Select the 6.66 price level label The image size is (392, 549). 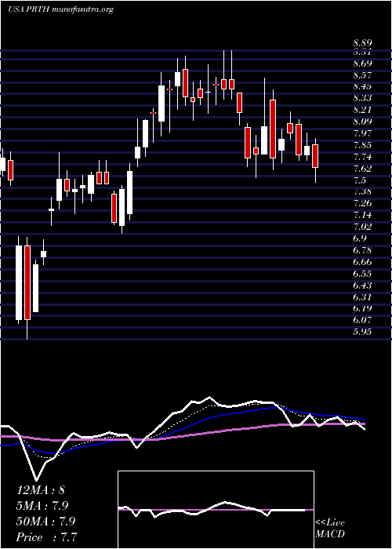(x=362, y=262)
